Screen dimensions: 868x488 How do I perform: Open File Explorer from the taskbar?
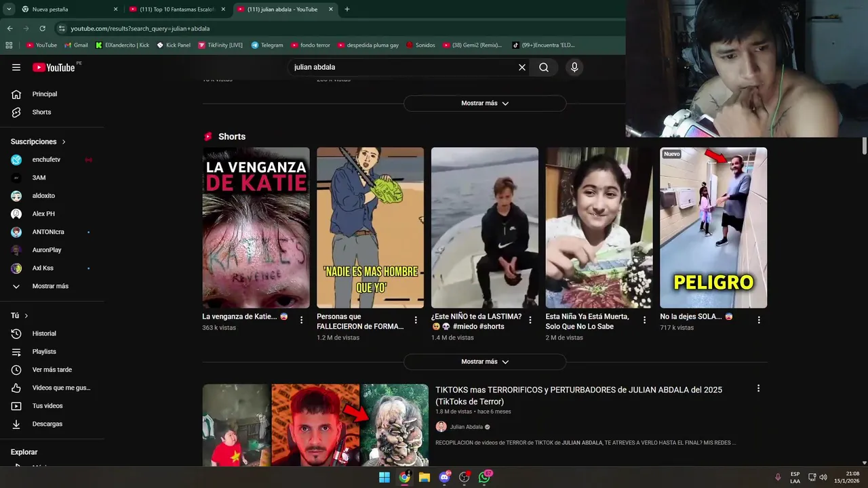425,477
